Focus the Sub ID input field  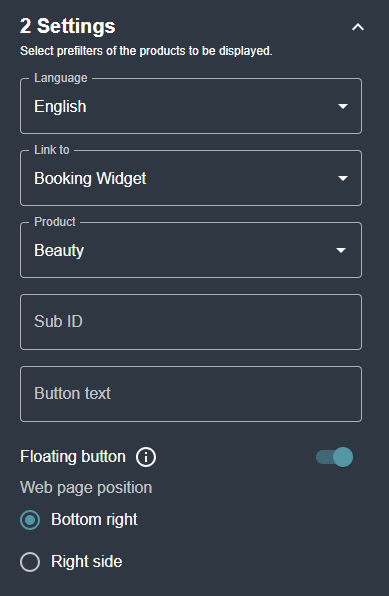[x=191, y=322]
